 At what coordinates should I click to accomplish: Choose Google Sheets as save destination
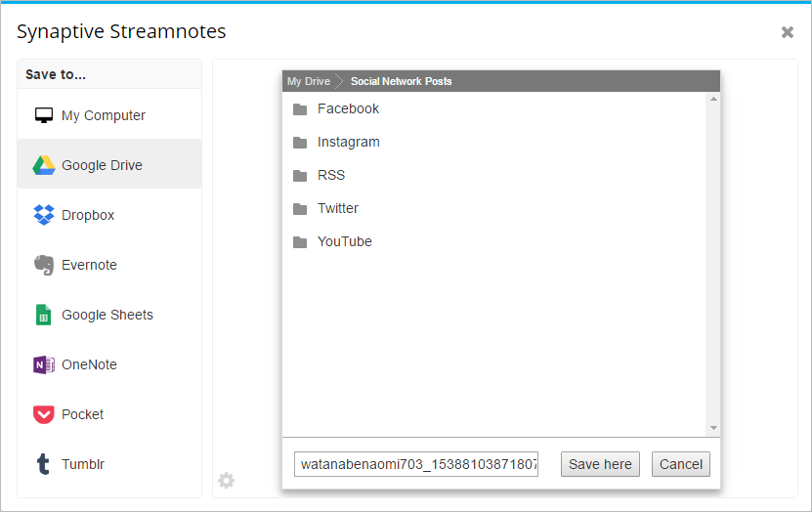point(109,315)
